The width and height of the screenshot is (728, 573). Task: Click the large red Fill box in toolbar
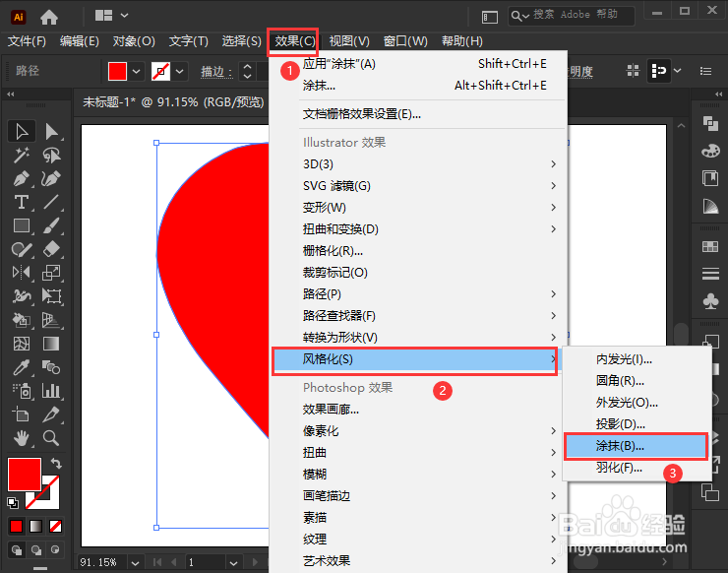point(25,474)
